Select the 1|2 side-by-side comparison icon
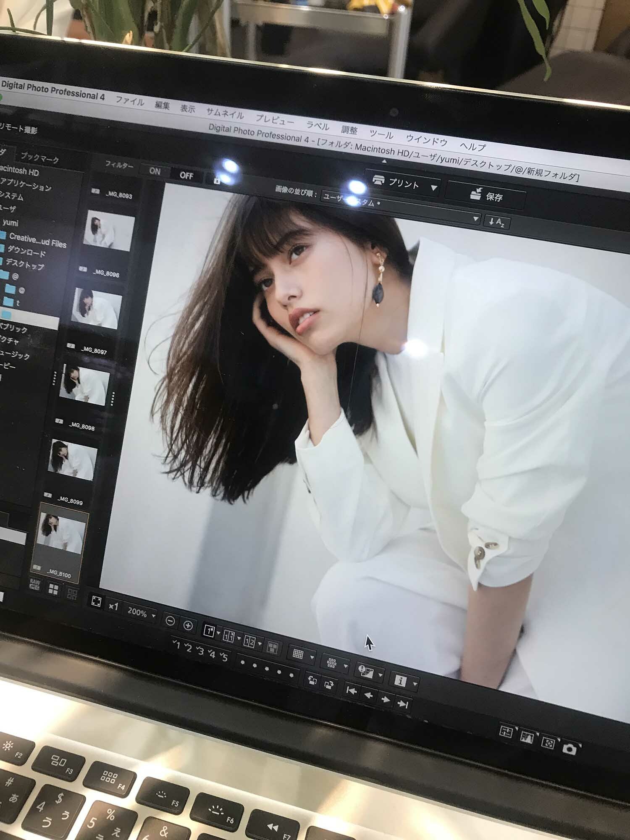The height and width of the screenshot is (840, 630). point(249,641)
